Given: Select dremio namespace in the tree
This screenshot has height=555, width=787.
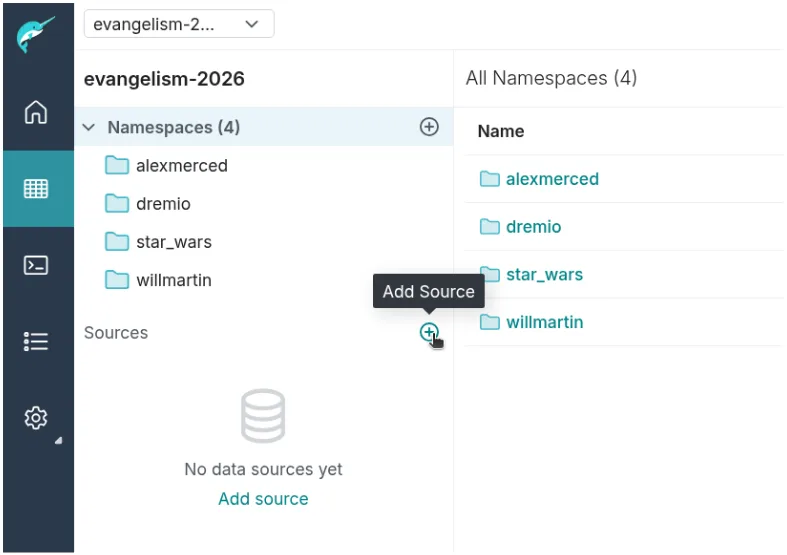Looking at the screenshot, I should [x=163, y=204].
